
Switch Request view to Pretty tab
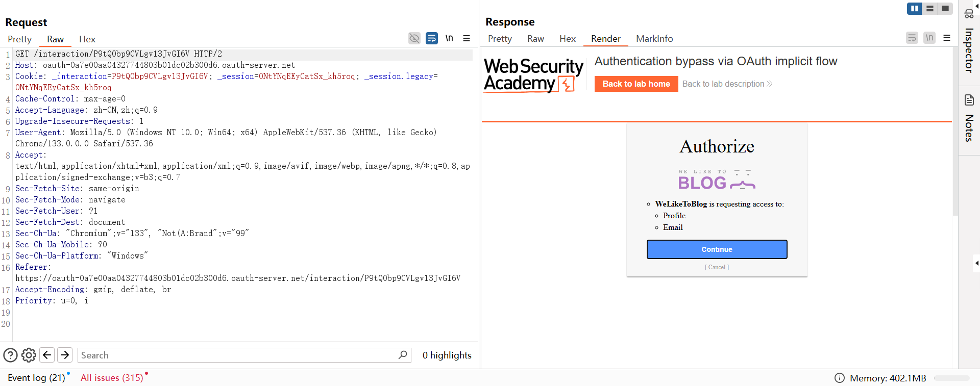(19, 39)
